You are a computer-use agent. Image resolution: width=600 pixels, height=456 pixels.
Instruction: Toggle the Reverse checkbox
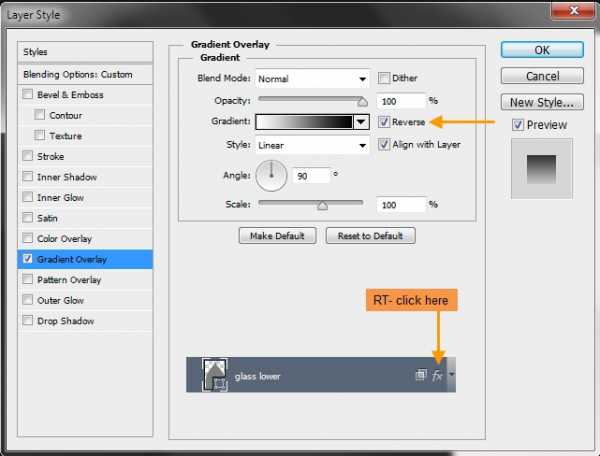(384, 122)
